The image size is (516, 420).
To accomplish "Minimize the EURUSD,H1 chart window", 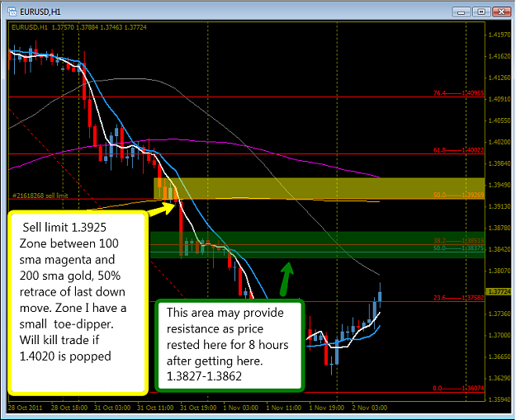I will 461,12.
